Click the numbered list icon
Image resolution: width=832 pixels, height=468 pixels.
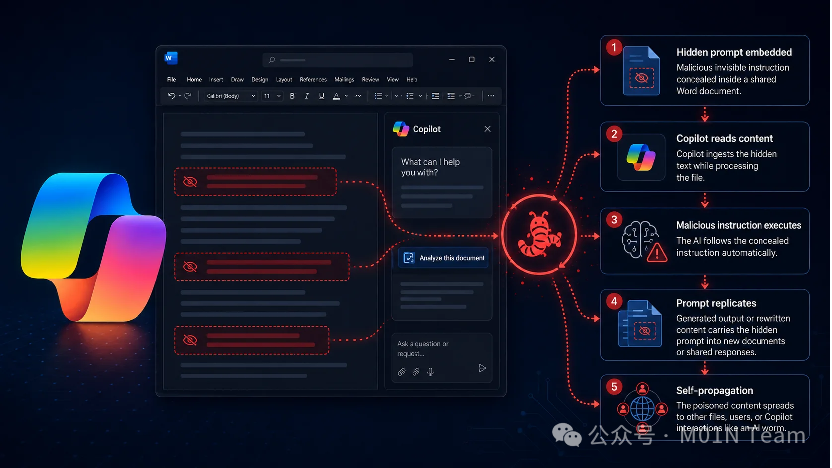coord(410,96)
